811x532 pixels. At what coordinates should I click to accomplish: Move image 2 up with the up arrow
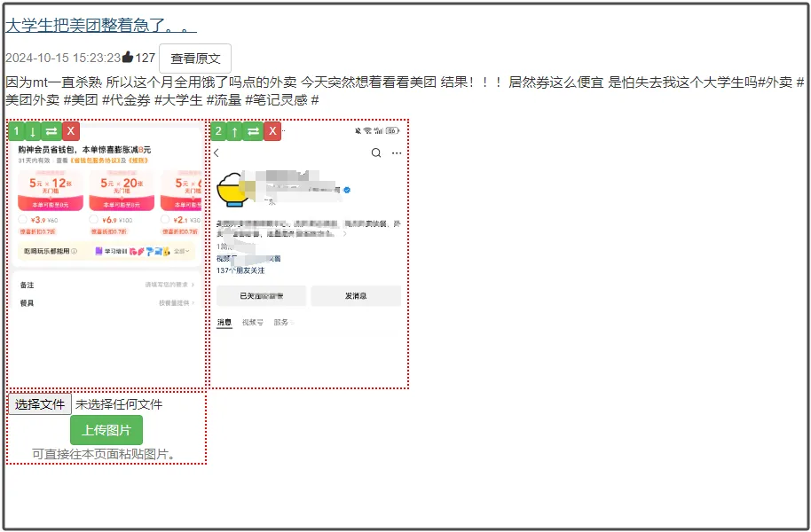tap(234, 131)
